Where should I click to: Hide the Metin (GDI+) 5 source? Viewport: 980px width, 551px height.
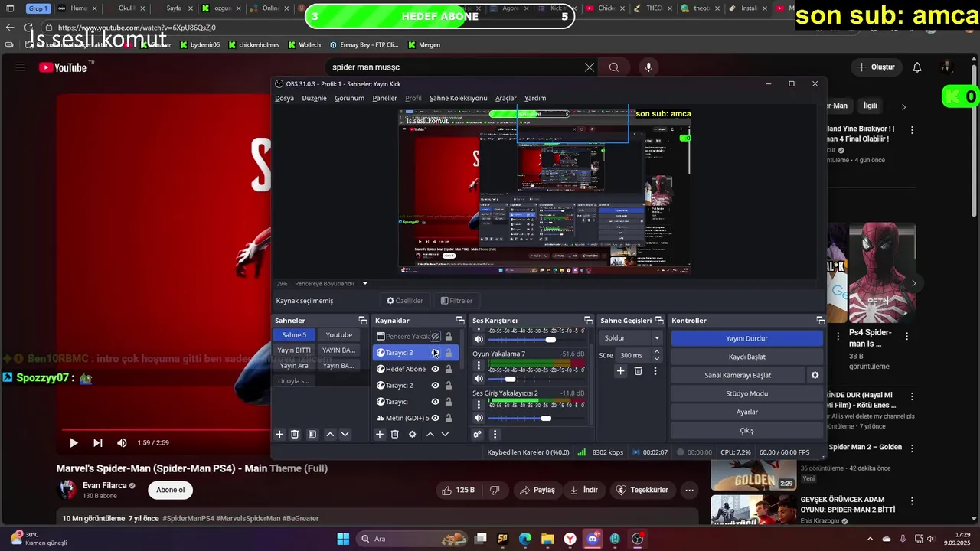[435, 418]
